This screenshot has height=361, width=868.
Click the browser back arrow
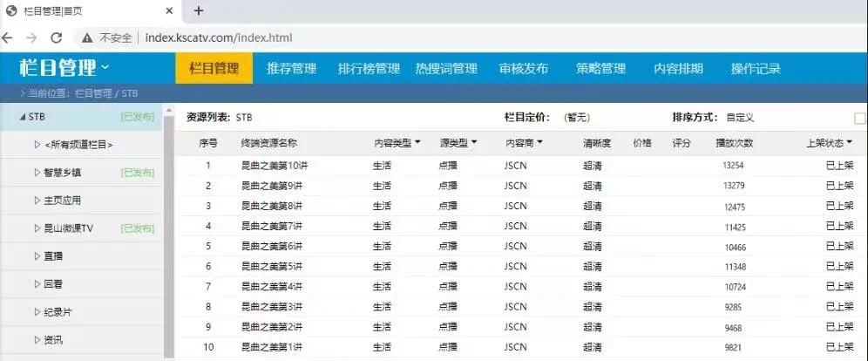coord(9,37)
